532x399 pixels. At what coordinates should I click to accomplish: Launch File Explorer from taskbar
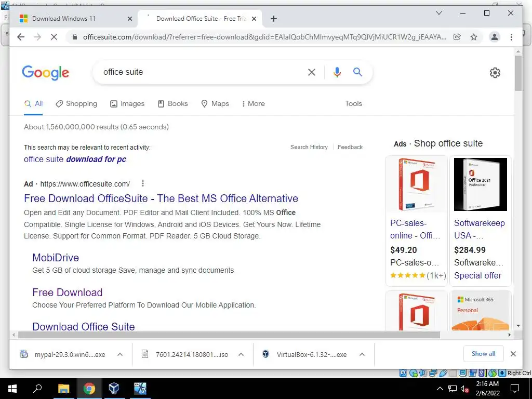pyautogui.click(x=63, y=389)
